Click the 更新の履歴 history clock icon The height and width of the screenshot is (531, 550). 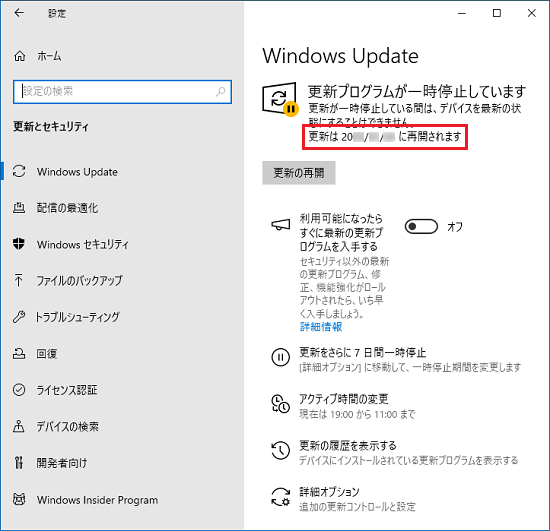click(x=280, y=450)
